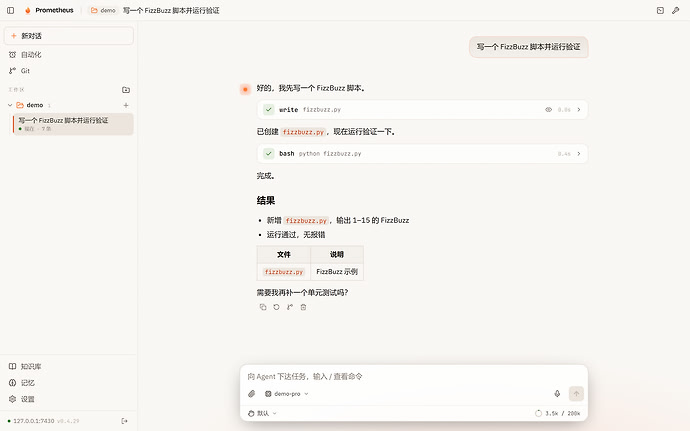Screen dimensions: 690x431
Task: Click the bash step green checkmark
Action: click(268, 154)
